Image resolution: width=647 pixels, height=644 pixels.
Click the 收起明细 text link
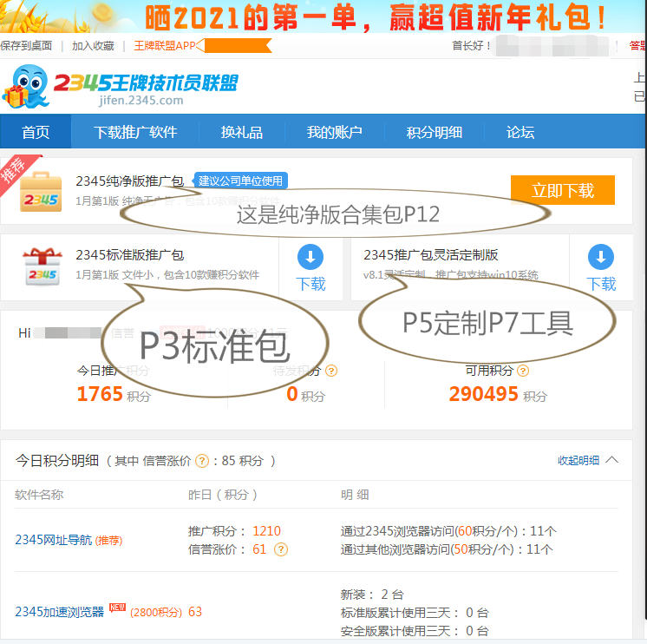(578, 460)
